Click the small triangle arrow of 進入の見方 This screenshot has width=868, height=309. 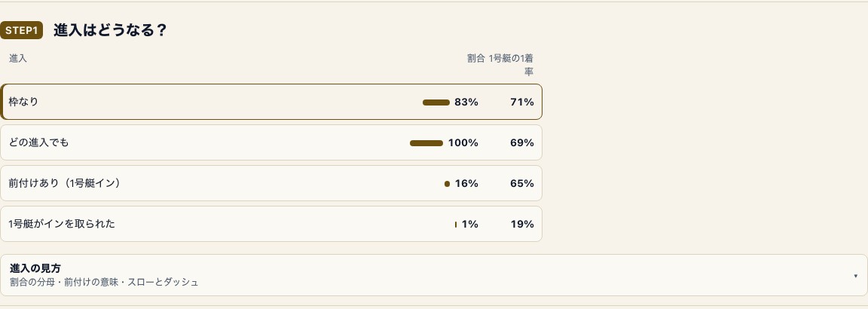tap(855, 276)
